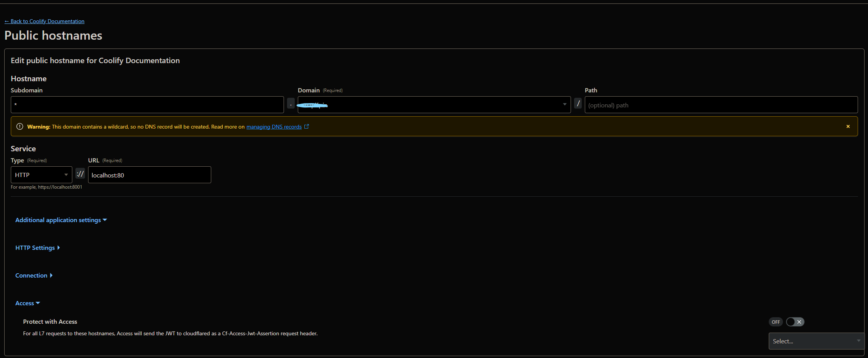The image size is (868, 358).
Task: Open the Domain dropdown
Action: [434, 105]
